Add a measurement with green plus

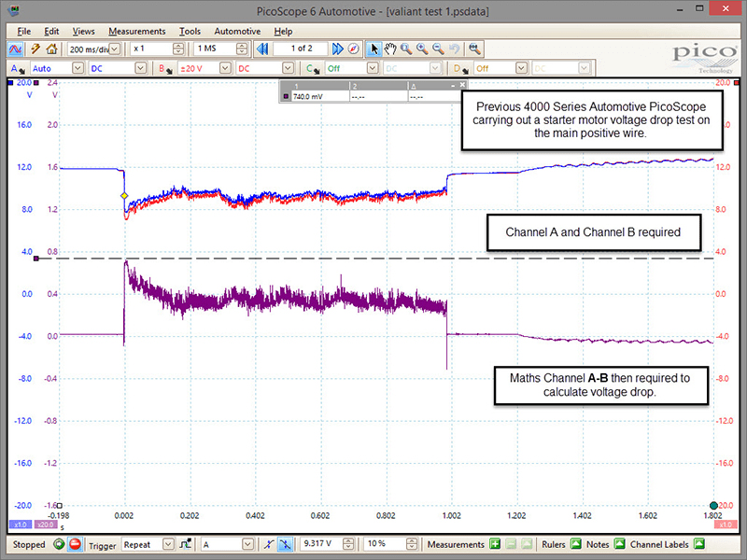[495, 544]
